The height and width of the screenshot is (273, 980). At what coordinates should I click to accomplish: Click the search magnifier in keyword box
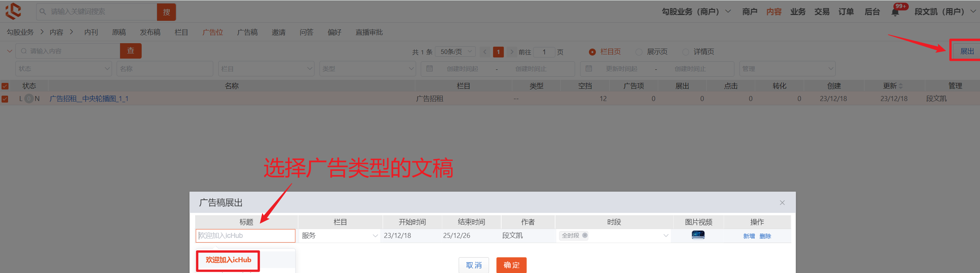click(43, 12)
